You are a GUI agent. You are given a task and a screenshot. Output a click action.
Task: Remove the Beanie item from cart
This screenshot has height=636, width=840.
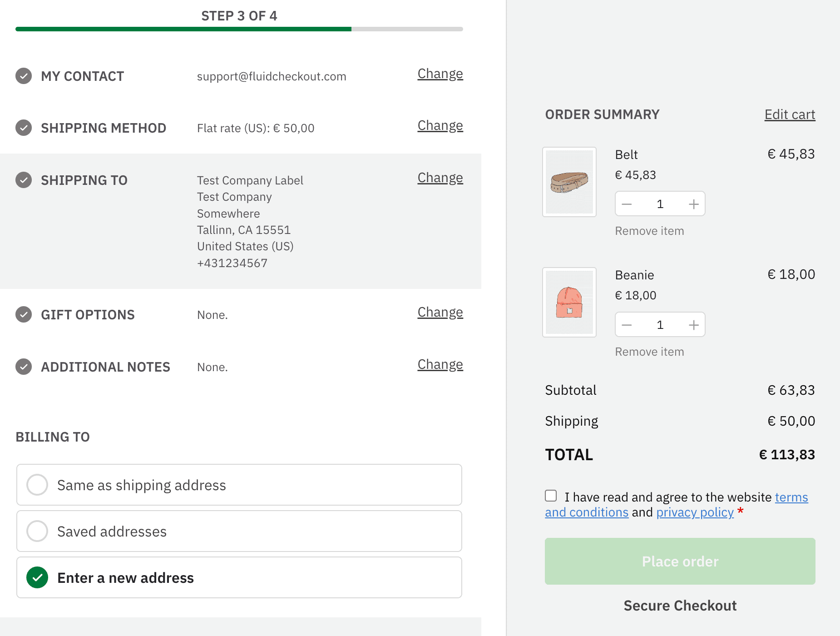tap(649, 351)
